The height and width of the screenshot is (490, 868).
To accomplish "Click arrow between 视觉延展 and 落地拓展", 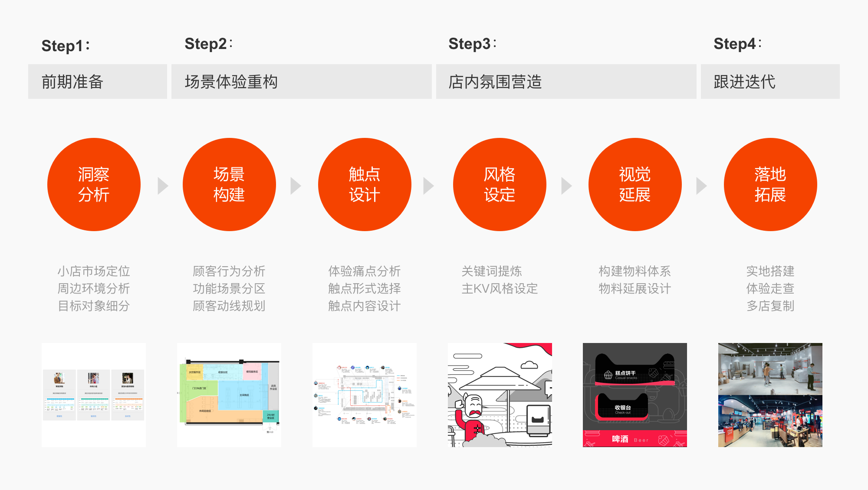I will click(701, 186).
